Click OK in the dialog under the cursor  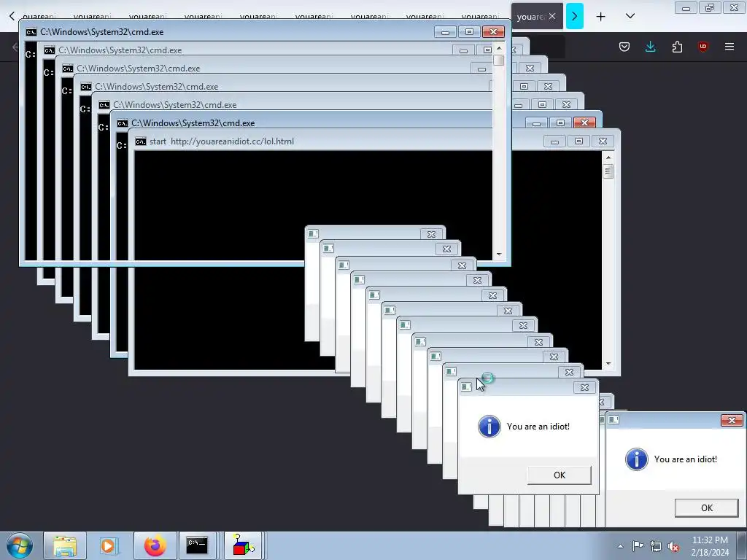(x=560, y=475)
